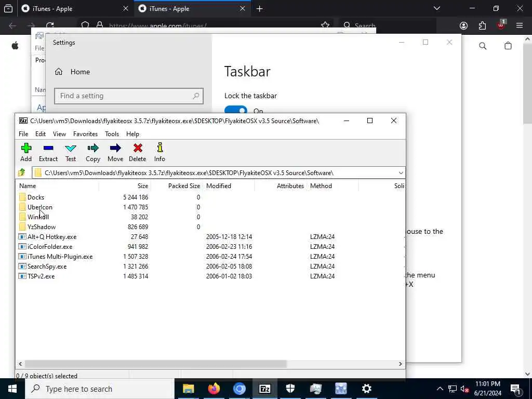Open the Tools menu in 7-Zip

click(112, 134)
